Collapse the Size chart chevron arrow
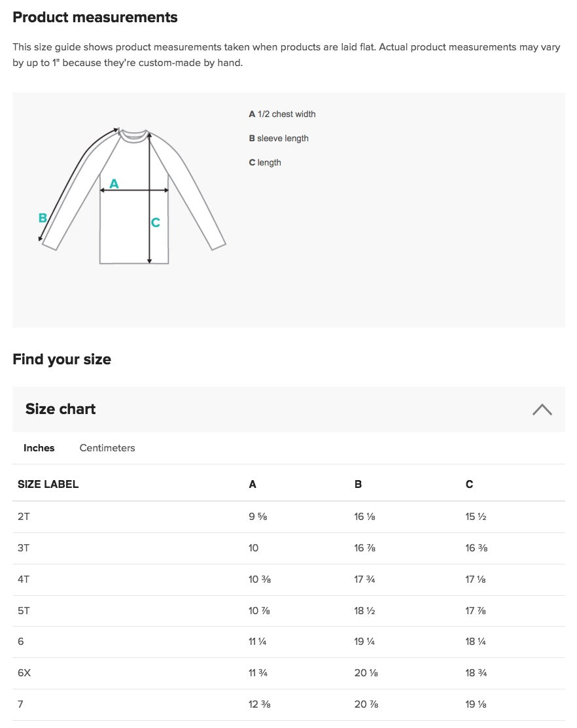This screenshot has height=728, width=577. point(542,409)
